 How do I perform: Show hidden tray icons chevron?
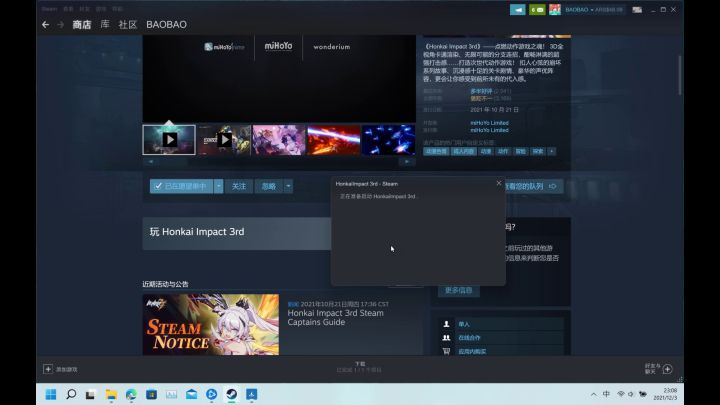coord(594,394)
